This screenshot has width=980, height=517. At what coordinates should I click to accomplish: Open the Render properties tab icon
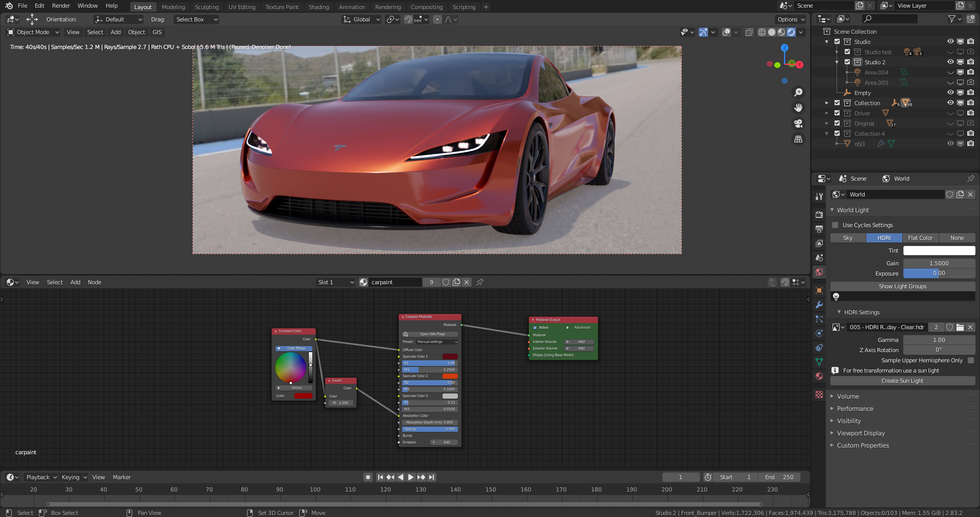819,214
